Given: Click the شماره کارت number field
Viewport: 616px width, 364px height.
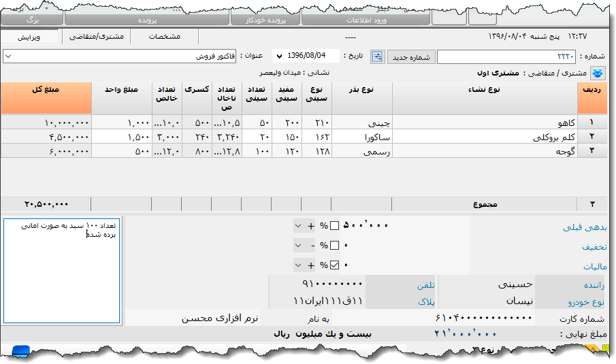Looking at the screenshot, I should click(x=434, y=318).
